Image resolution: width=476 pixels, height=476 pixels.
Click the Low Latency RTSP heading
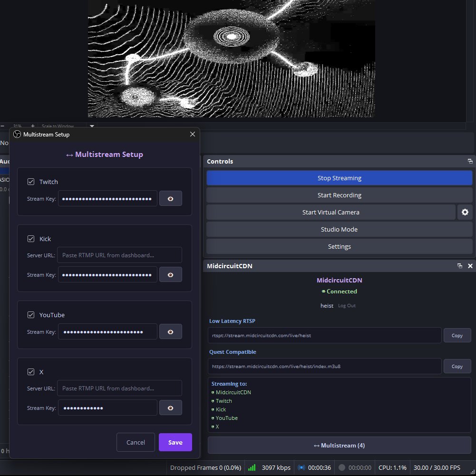(x=232, y=321)
